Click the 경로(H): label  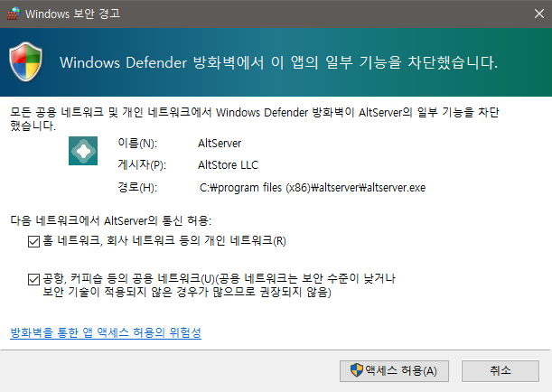pyautogui.click(x=137, y=188)
